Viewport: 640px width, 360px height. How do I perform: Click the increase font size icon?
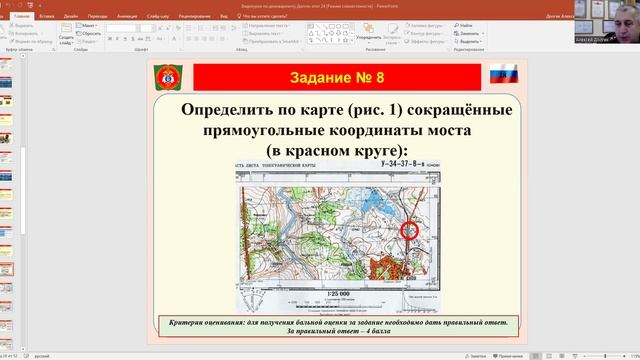(160, 28)
